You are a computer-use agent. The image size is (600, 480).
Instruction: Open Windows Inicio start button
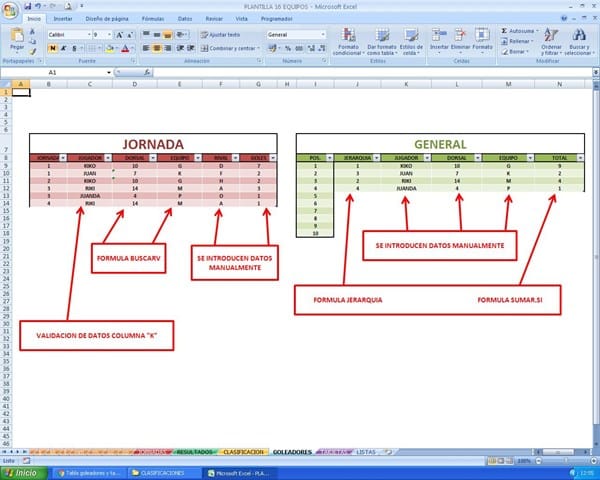[x=24, y=473]
